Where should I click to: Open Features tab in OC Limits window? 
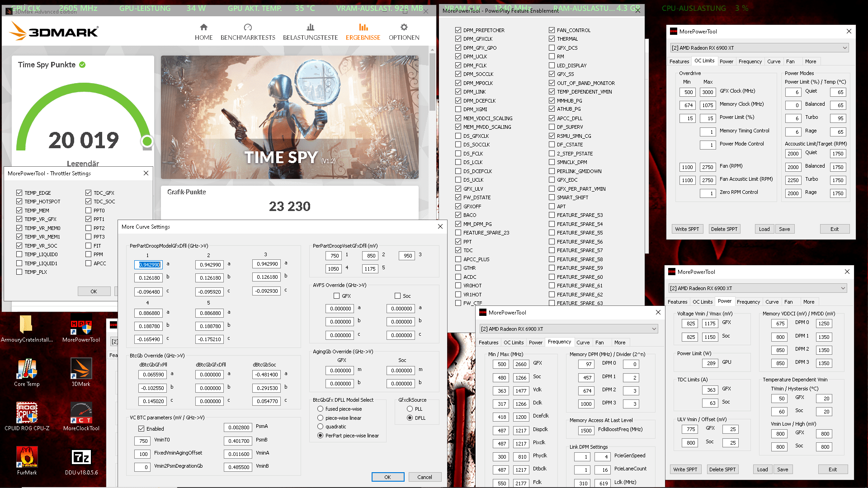(x=679, y=61)
